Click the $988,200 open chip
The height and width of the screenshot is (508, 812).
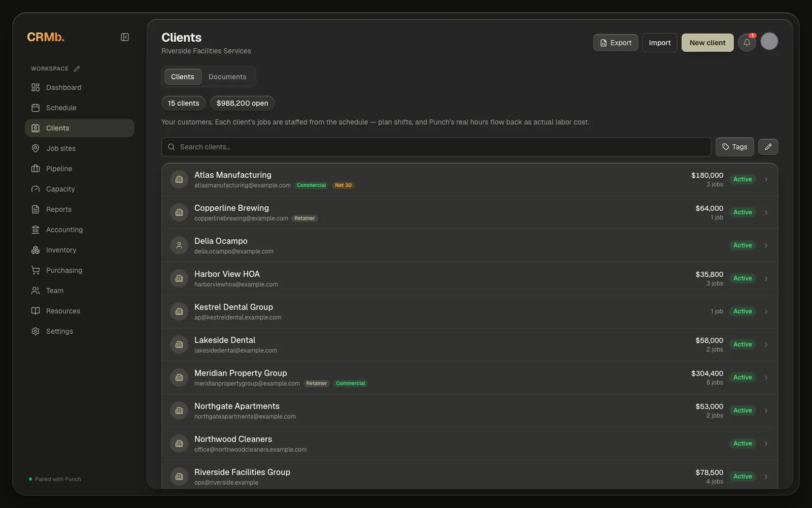pos(243,103)
